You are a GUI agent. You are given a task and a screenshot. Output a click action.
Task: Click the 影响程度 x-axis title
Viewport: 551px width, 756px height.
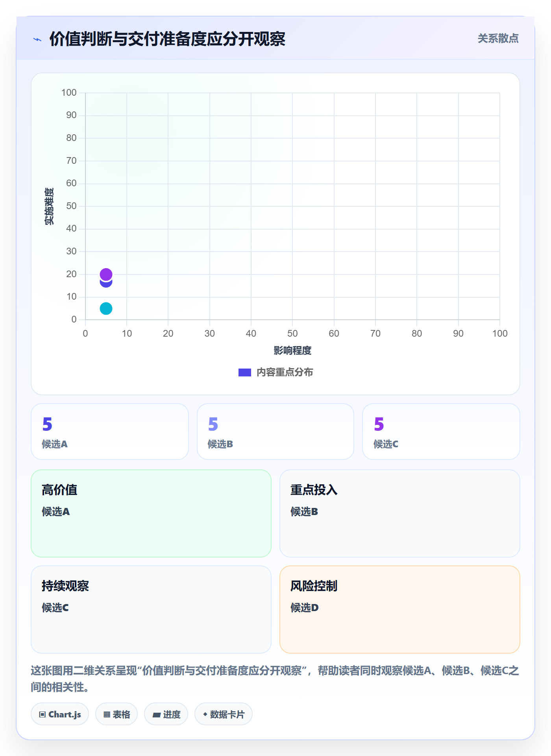point(292,350)
